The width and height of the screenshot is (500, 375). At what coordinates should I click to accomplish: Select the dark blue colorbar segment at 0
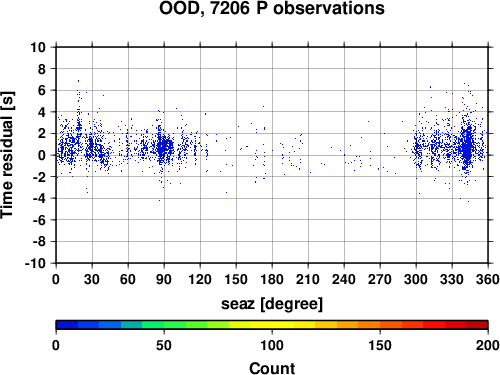[67, 325]
